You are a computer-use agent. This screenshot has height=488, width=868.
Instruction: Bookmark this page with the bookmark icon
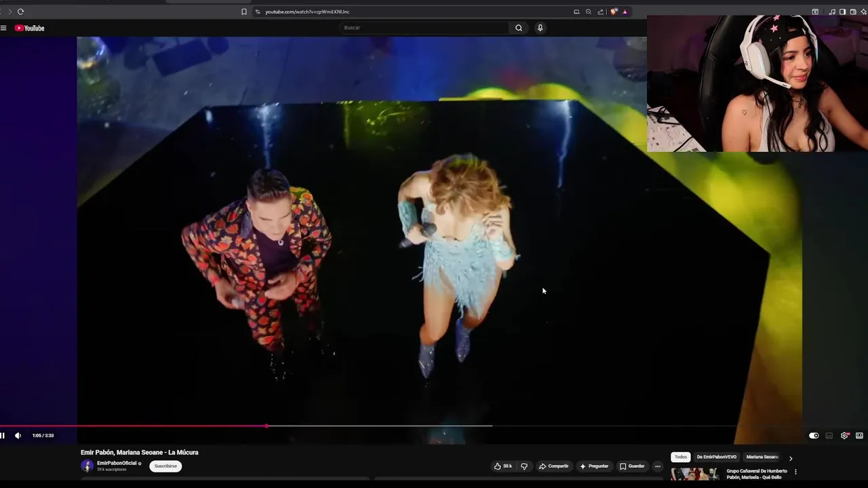[x=244, y=12]
